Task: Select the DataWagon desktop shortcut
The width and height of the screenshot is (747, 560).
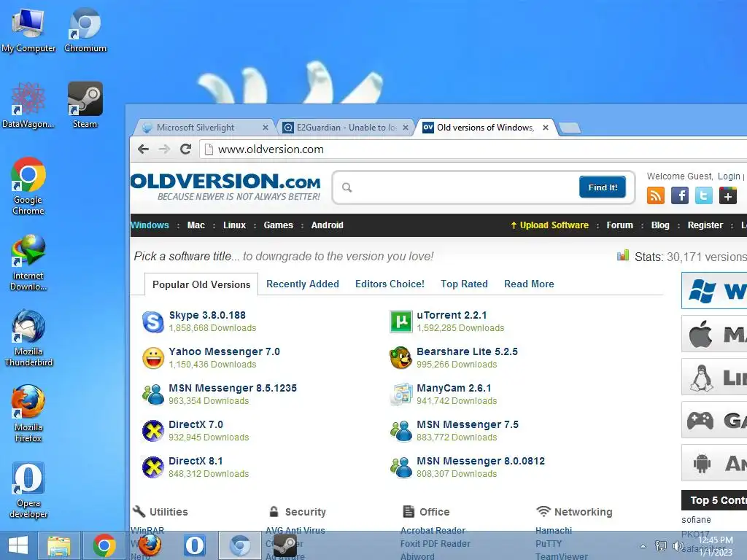Action: (28, 106)
